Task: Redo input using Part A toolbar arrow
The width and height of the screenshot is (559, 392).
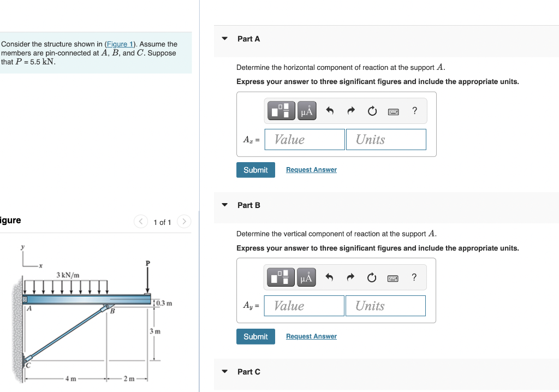Action: (x=350, y=110)
